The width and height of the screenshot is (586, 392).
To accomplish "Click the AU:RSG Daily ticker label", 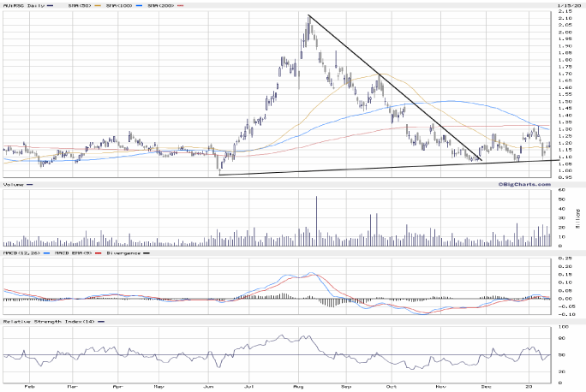I will coord(21,5).
